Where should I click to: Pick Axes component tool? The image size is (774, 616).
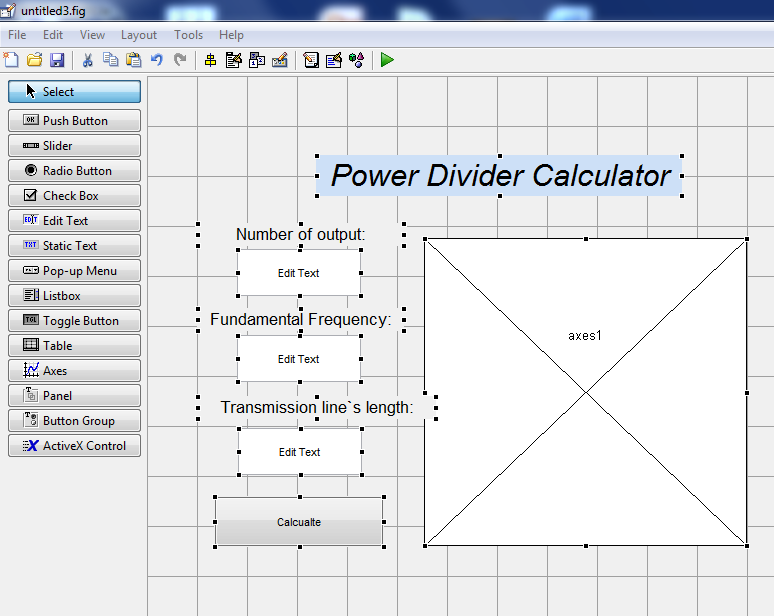coord(75,371)
